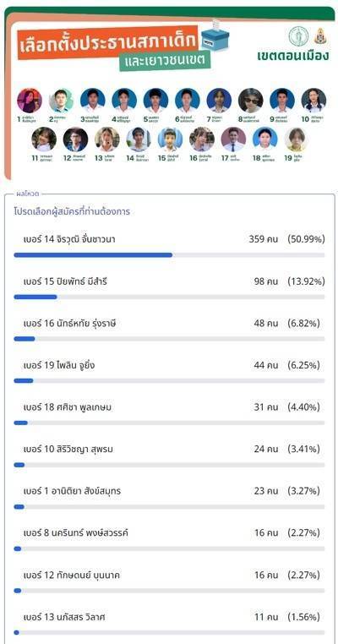Select candidate number 8 portrait with sunglasses
Image resolution: width=338 pixels, height=644 pixels.
pyautogui.click(x=250, y=101)
